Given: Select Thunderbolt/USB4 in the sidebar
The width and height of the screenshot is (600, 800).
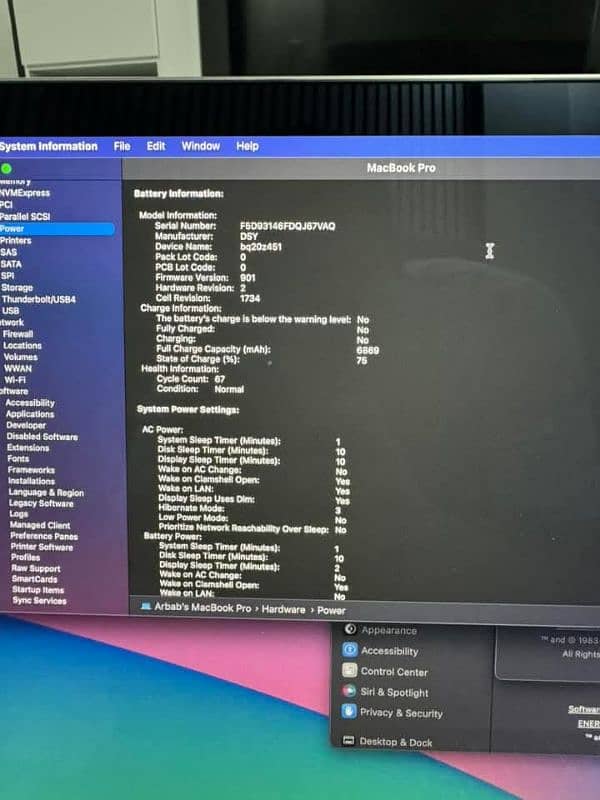Looking at the screenshot, I should [x=38, y=299].
